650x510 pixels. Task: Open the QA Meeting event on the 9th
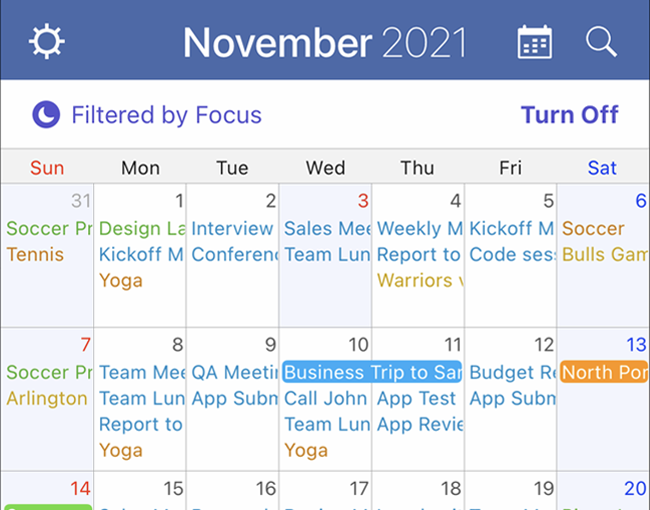point(233,372)
